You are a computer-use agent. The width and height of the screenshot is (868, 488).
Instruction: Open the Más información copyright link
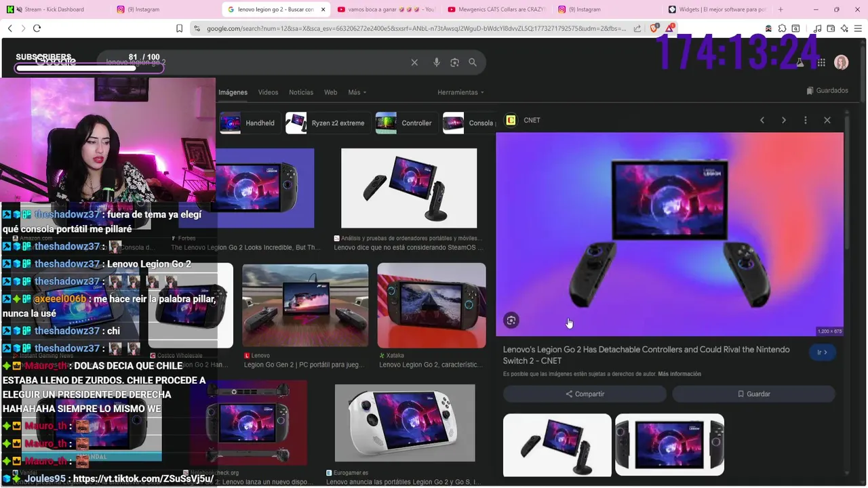(x=679, y=374)
